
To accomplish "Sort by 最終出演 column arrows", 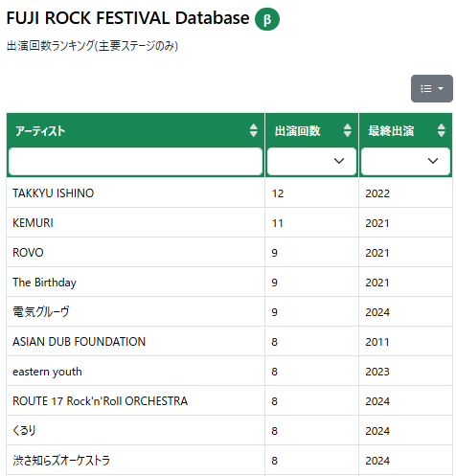I will click(442, 130).
